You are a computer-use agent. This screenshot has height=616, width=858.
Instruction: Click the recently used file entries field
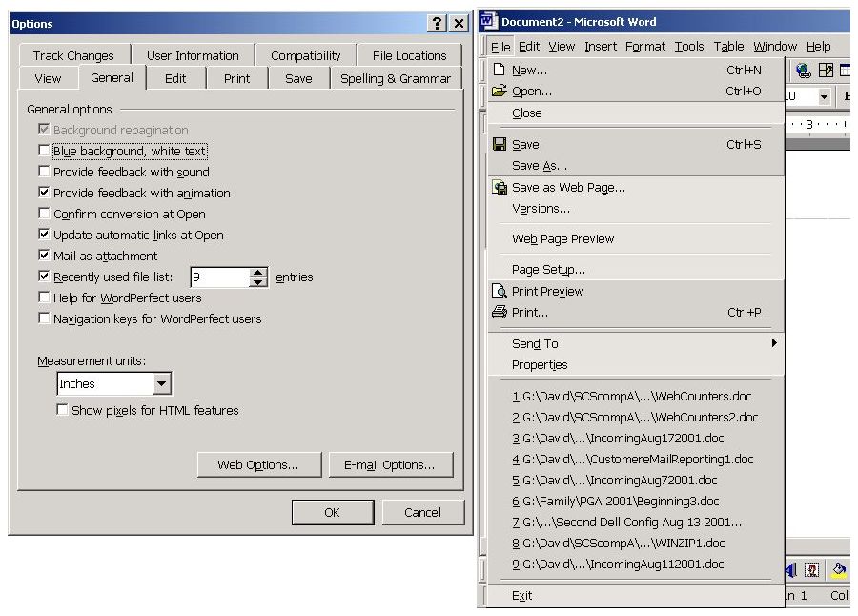point(217,277)
